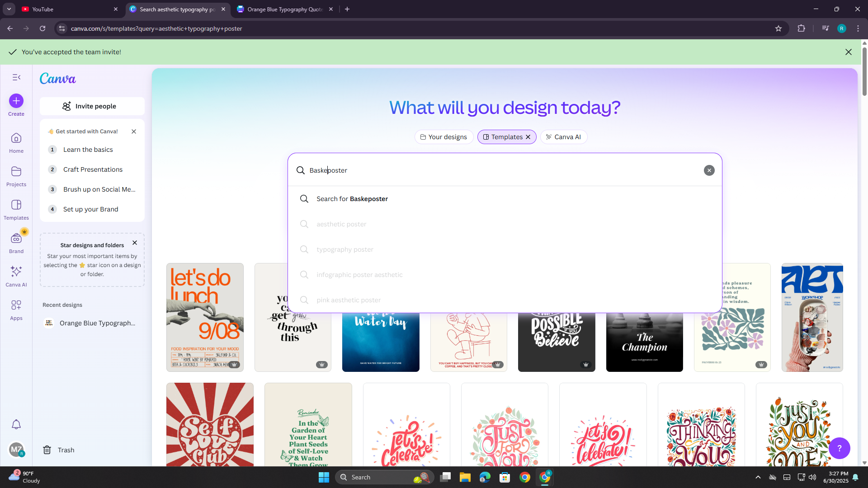Open Chrome profile avatar R
868x488 pixels.
click(842, 28)
